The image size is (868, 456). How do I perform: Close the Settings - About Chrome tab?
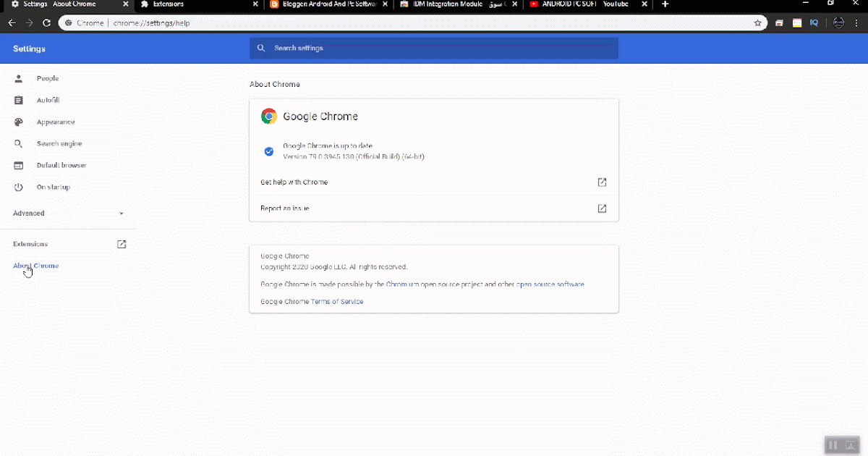pos(126,4)
